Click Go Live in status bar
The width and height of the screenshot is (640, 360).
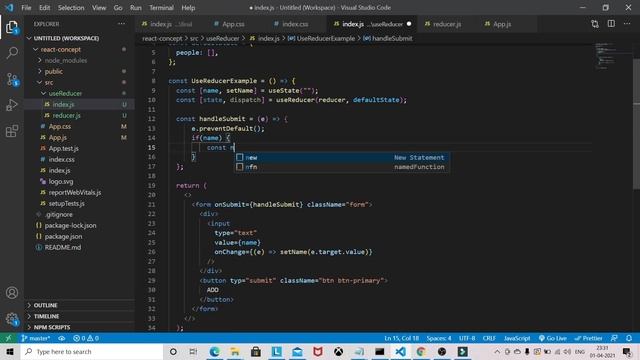[552, 338]
